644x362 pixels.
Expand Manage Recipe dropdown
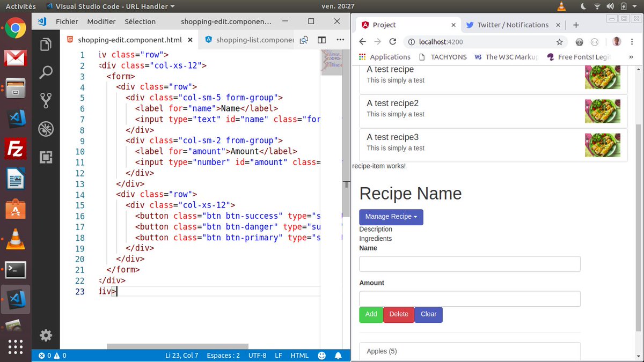391,217
